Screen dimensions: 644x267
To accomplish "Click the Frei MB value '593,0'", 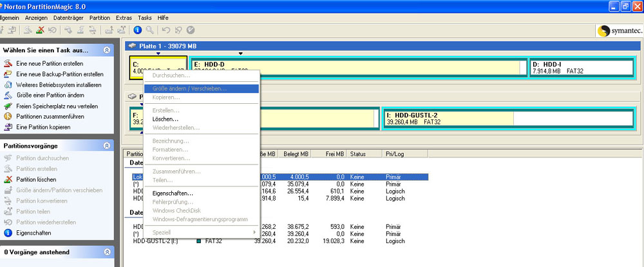I will 337,226.
